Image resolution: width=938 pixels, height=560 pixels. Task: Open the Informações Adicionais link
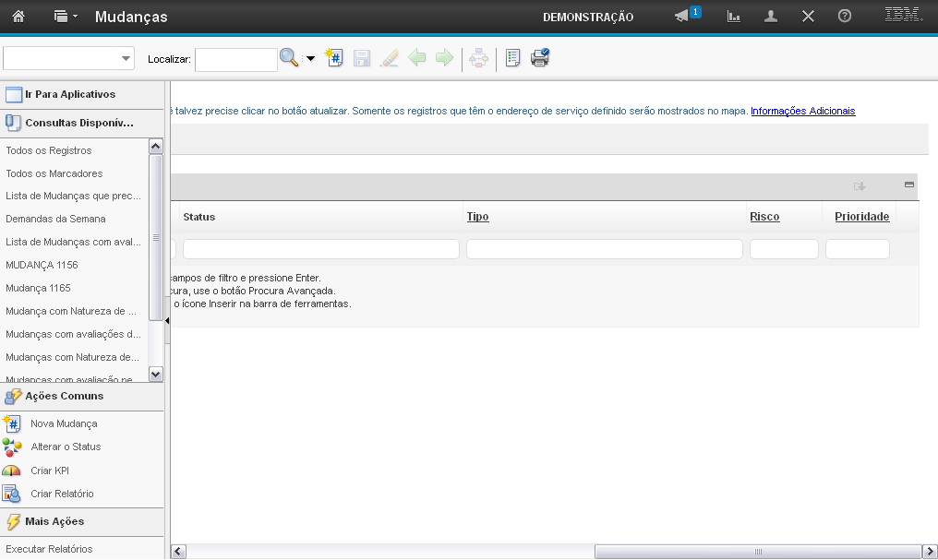(x=802, y=111)
